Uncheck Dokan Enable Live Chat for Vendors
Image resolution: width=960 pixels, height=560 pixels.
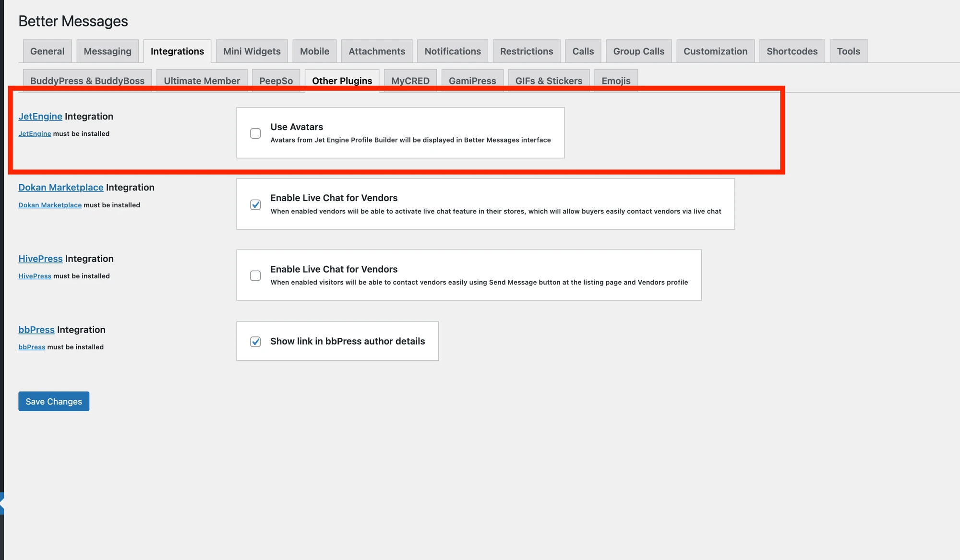[x=255, y=205]
